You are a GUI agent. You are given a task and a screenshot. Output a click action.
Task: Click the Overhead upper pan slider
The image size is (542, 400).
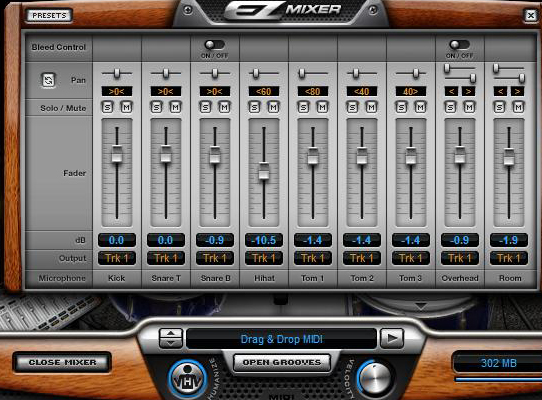460,68
